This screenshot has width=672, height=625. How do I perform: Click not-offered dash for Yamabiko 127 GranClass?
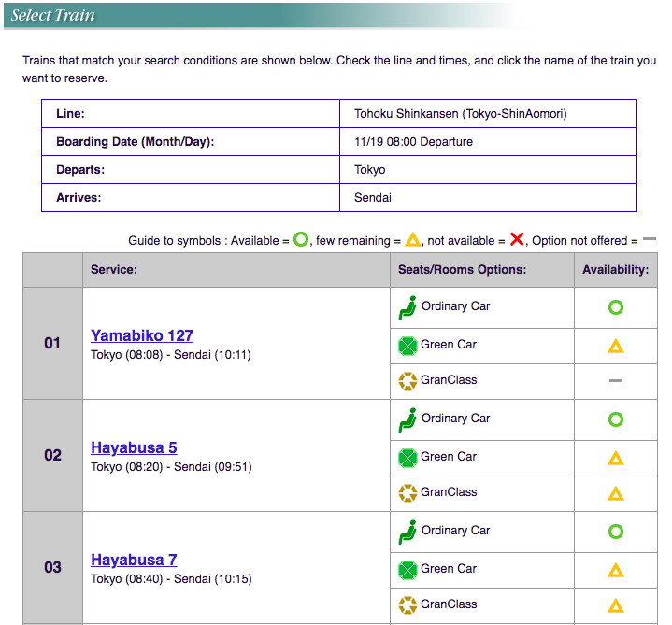(x=616, y=380)
